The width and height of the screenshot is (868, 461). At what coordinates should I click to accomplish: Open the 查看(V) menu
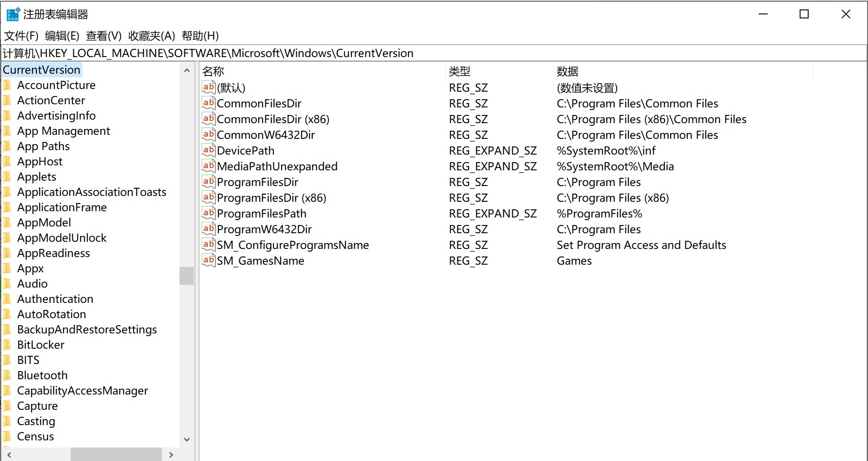[x=104, y=36]
